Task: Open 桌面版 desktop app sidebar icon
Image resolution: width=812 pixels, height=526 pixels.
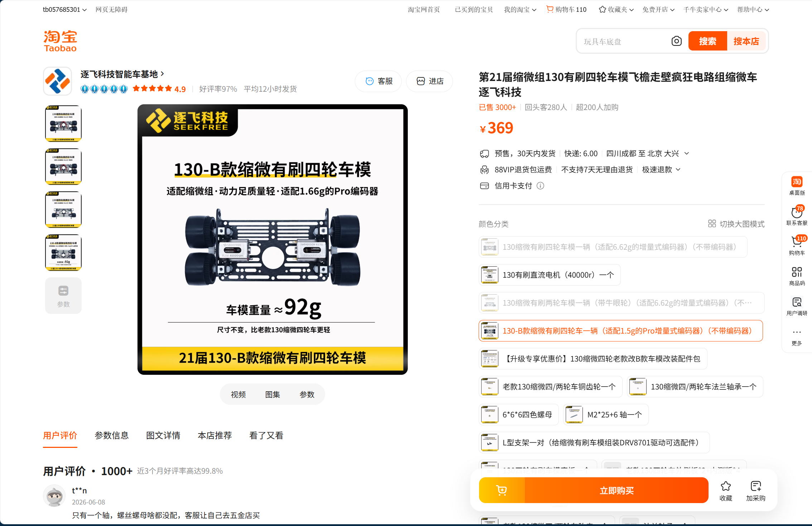Action: 797,186
